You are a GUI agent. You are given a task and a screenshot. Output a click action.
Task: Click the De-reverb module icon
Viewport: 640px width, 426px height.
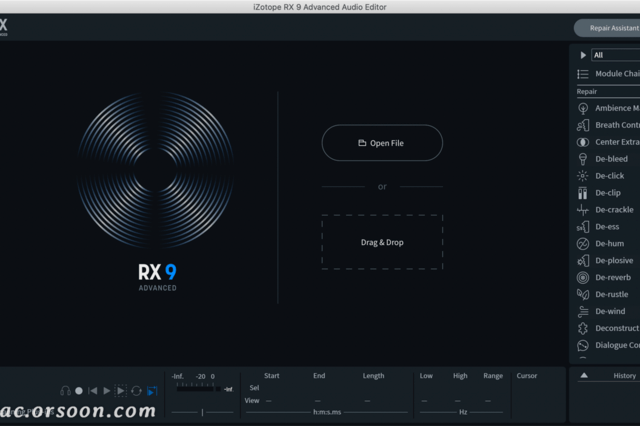(x=583, y=277)
